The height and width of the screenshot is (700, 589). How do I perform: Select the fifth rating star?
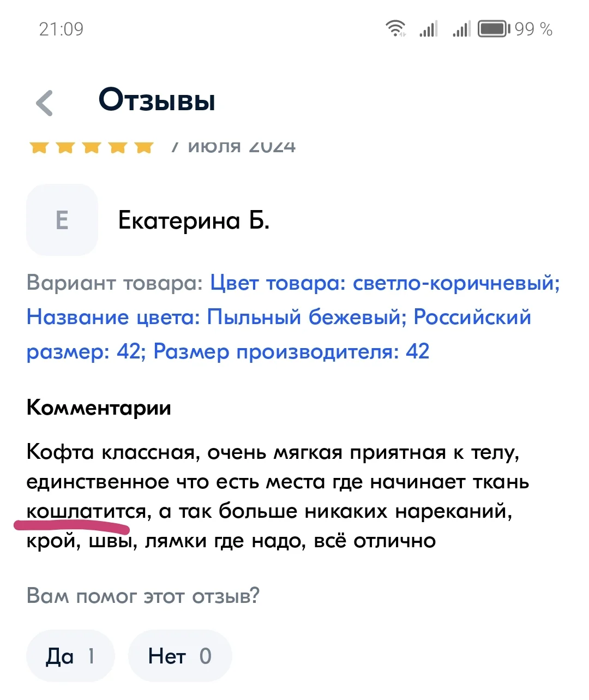(x=143, y=146)
